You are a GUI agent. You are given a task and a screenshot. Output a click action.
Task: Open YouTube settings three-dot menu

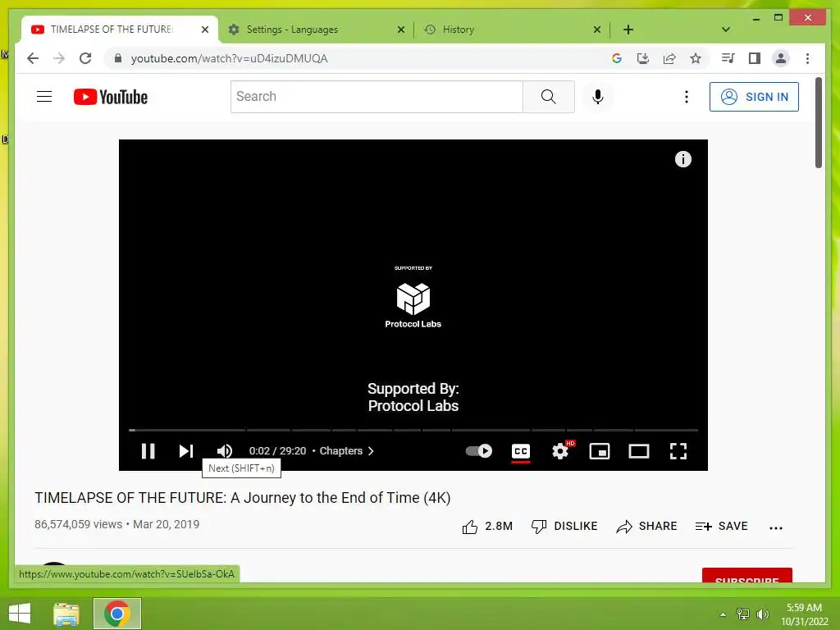[687, 97]
